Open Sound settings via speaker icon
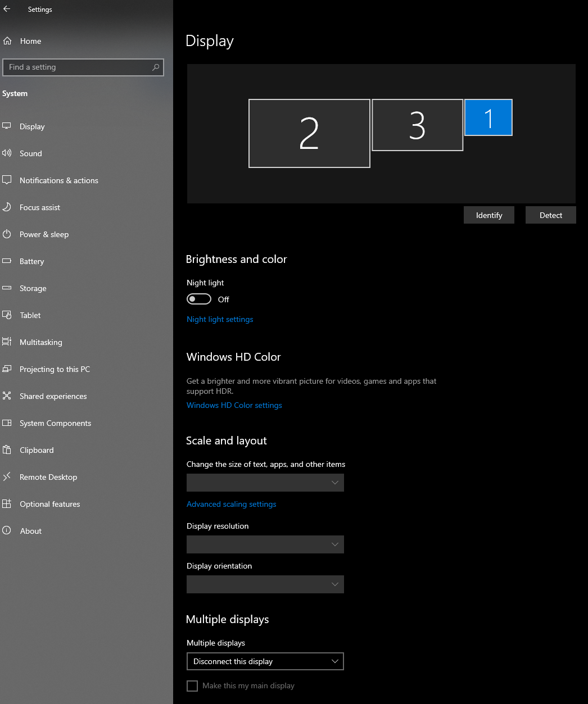The width and height of the screenshot is (588, 704). pos(7,153)
